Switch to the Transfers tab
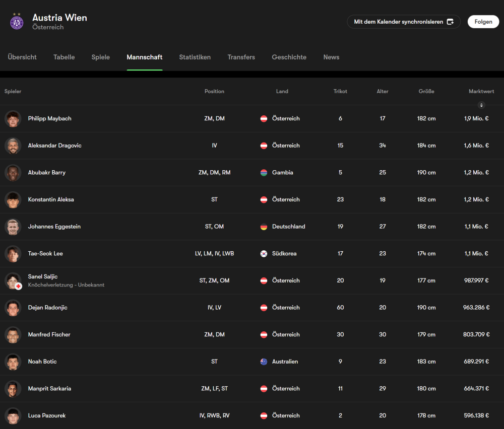This screenshot has width=504, height=429. [x=241, y=57]
